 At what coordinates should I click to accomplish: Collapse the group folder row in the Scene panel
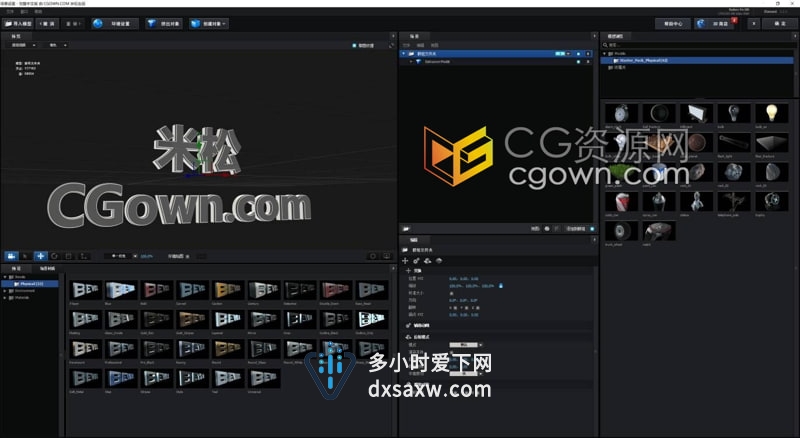[x=404, y=54]
